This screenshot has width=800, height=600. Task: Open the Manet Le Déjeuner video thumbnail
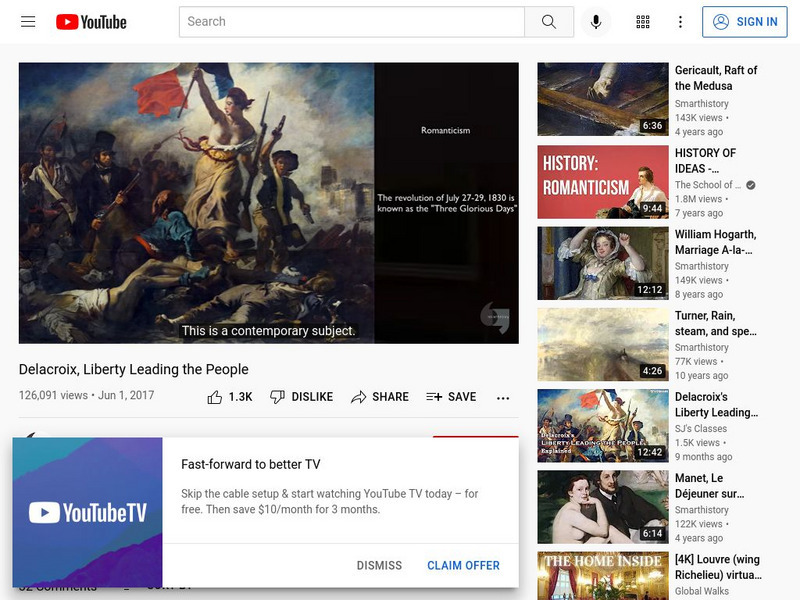[x=603, y=506]
